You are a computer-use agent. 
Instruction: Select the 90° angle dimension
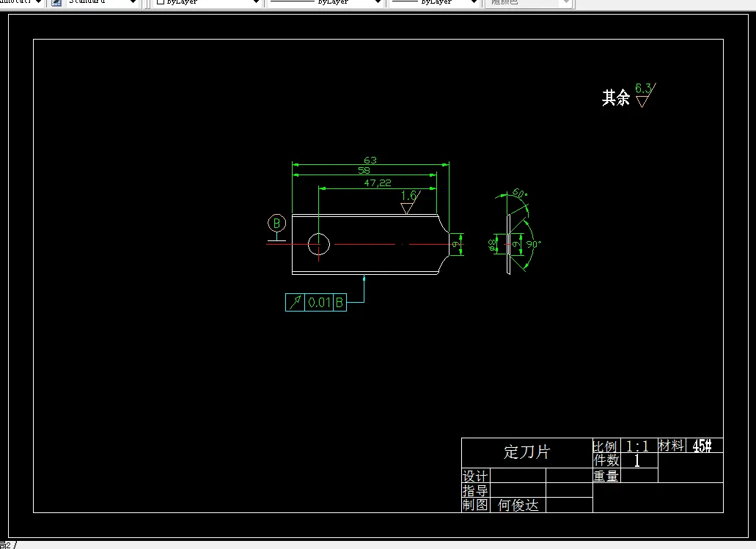pyautogui.click(x=533, y=244)
